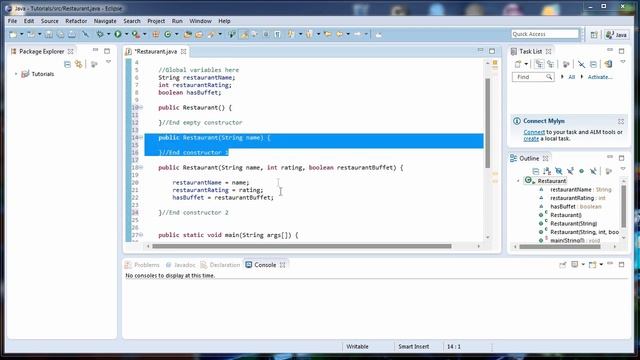Toggle Hide Static Members in Outline toolbar
The width and height of the screenshot is (640, 360).
click(570, 171)
